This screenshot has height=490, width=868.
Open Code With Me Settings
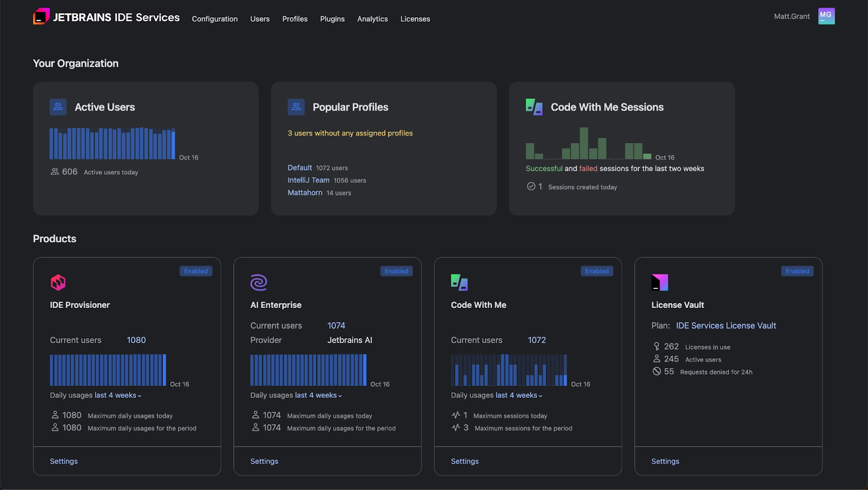point(465,461)
